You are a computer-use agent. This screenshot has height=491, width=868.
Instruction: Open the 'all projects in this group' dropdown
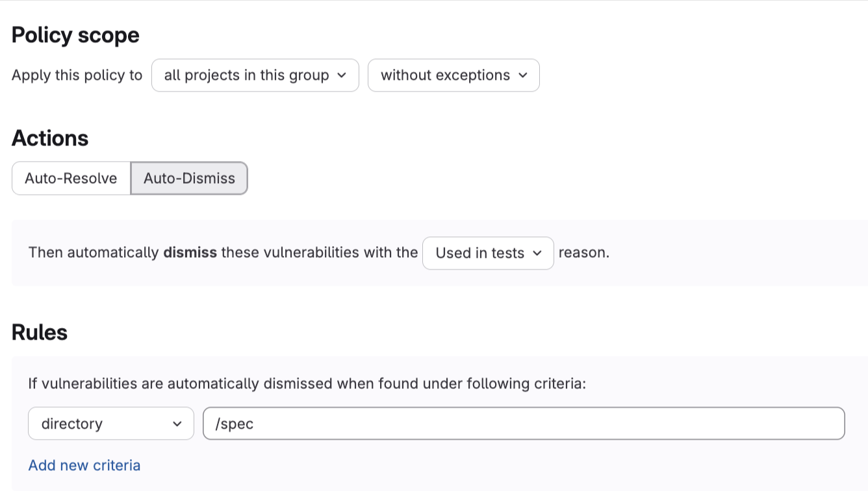tap(255, 75)
